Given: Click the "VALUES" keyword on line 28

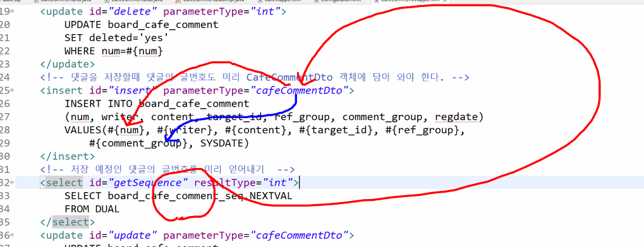Looking at the screenshot, I should pyautogui.click(x=83, y=131).
